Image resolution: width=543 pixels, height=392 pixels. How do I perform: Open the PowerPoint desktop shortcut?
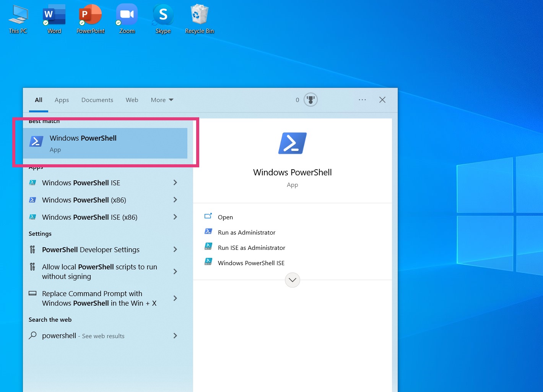[90, 19]
